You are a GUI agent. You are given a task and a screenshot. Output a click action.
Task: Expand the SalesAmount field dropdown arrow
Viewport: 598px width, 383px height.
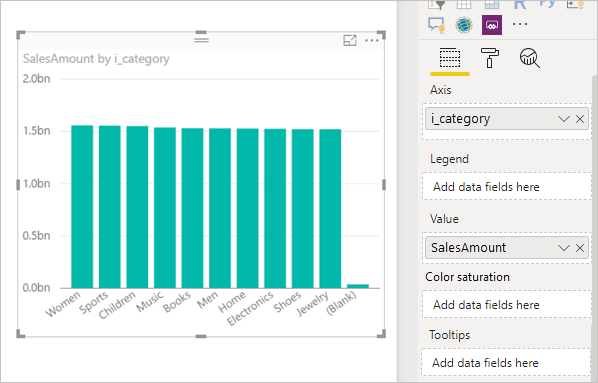563,248
